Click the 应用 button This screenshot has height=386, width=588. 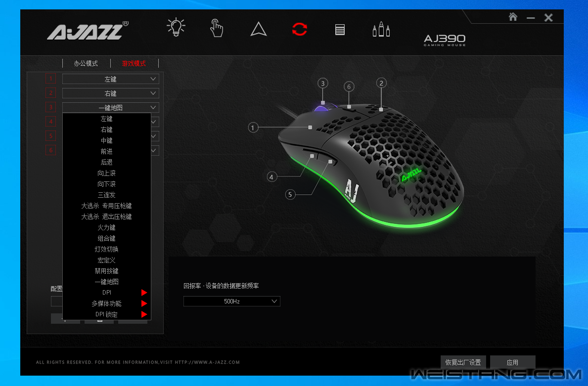(x=513, y=362)
